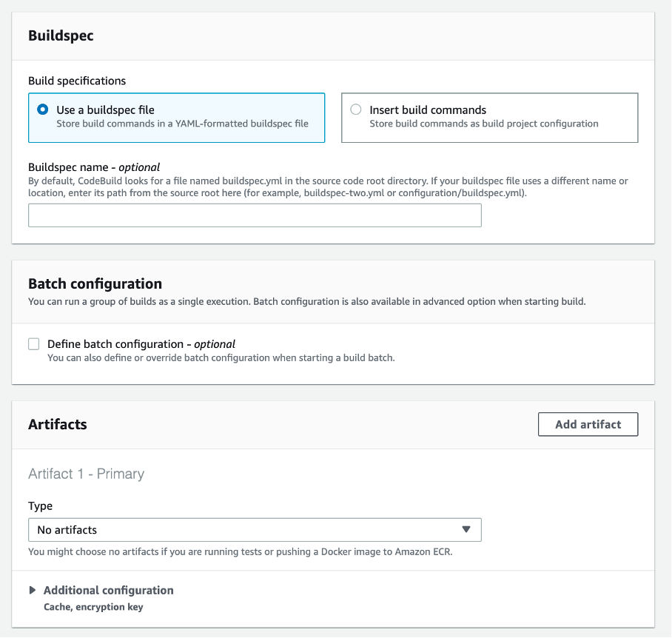Click the 'Cache, encryption key' subtext

pos(93,607)
